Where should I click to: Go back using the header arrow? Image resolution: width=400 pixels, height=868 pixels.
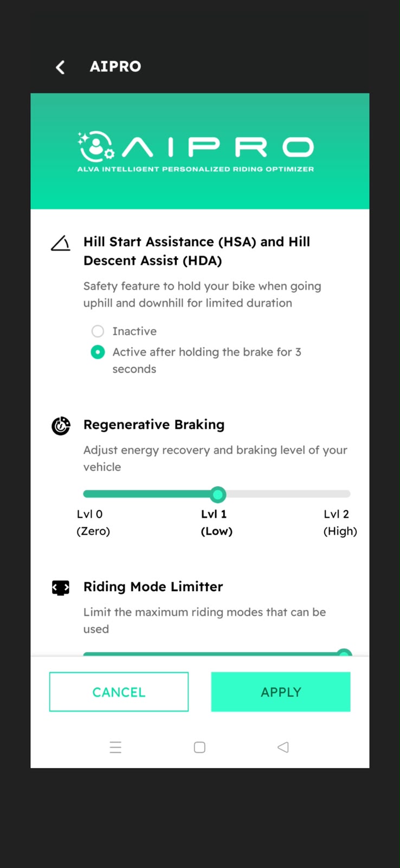click(x=60, y=67)
